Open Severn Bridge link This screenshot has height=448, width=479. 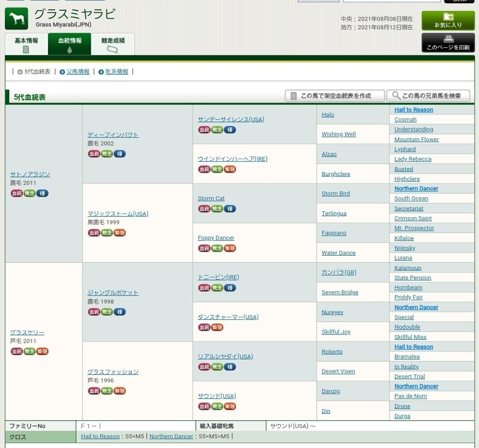(x=340, y=292)
